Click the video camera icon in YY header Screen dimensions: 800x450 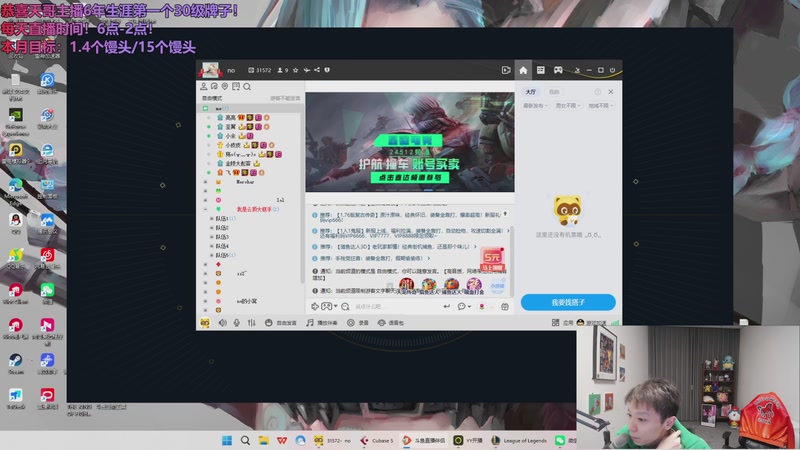coord(506,70)
